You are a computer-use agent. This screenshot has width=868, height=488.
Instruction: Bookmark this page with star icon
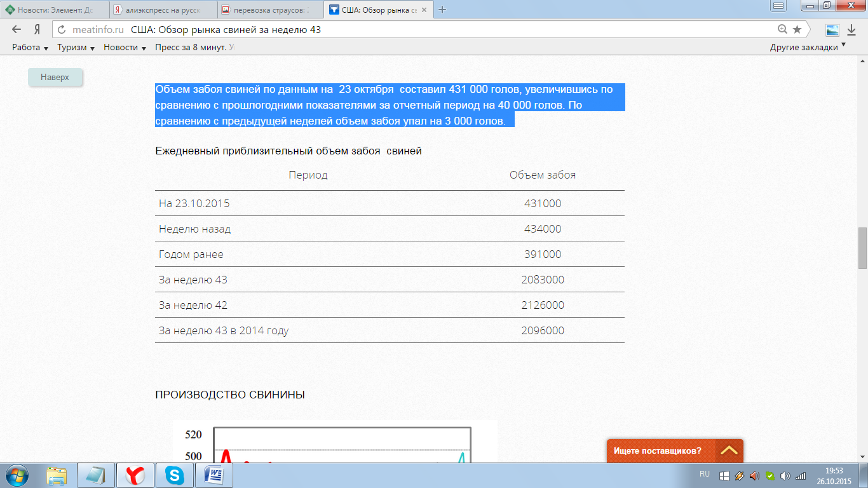click(x=797, y=30)
